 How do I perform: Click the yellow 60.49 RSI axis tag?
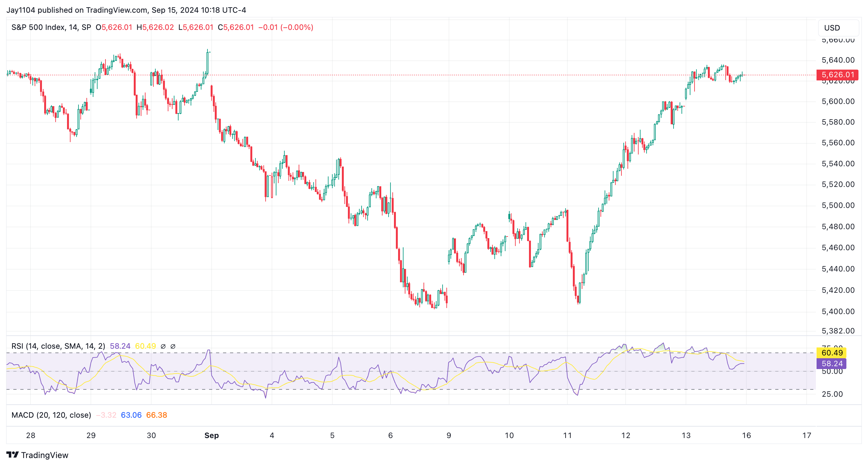point(831,353)
